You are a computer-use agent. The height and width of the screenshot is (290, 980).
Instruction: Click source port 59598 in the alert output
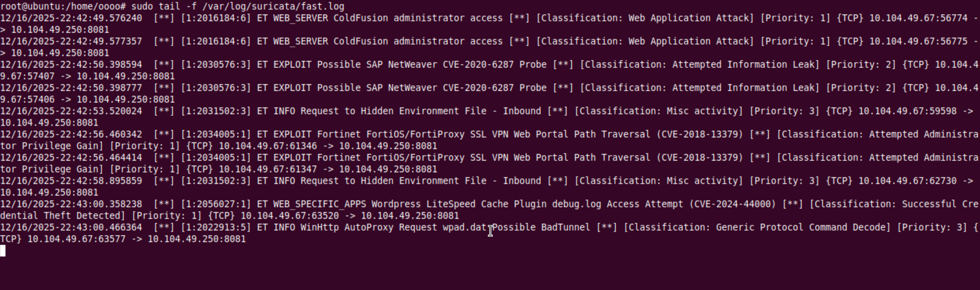pyautogui.click(x=943, y=111)
